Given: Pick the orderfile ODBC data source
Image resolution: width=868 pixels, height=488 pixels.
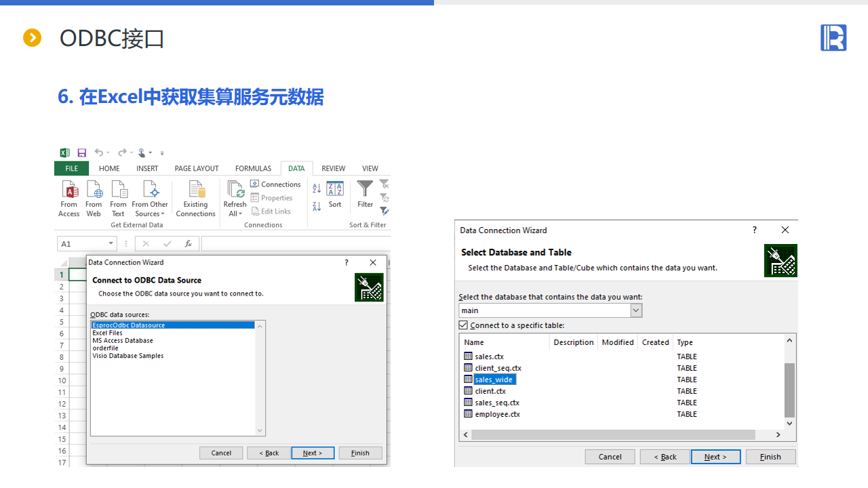Looking at the screenshot, I should [105, 348].
